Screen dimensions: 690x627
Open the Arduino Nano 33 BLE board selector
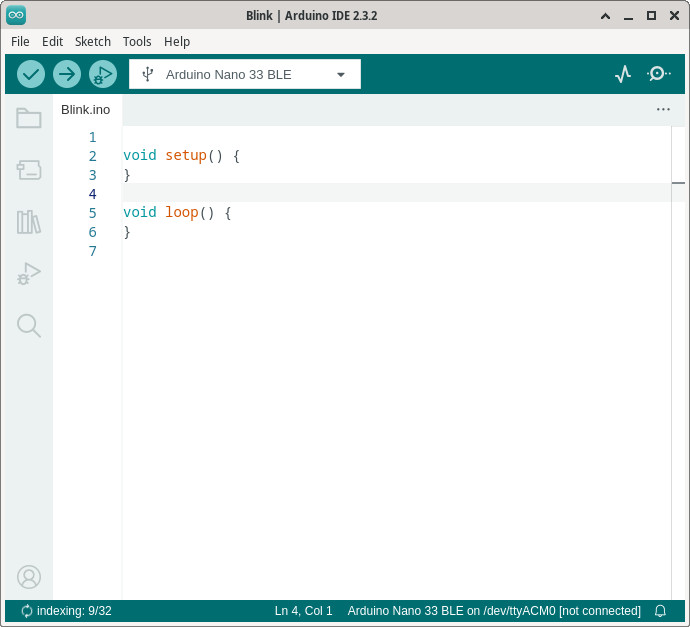(245, 74)
